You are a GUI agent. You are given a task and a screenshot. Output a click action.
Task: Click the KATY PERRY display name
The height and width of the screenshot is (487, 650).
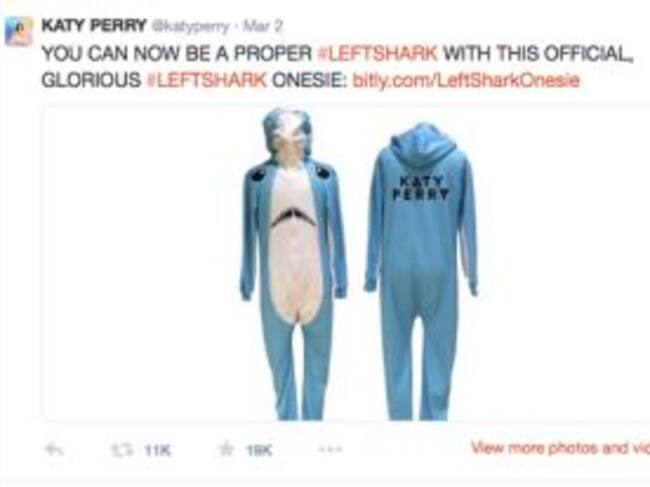[x=94, y=26]
